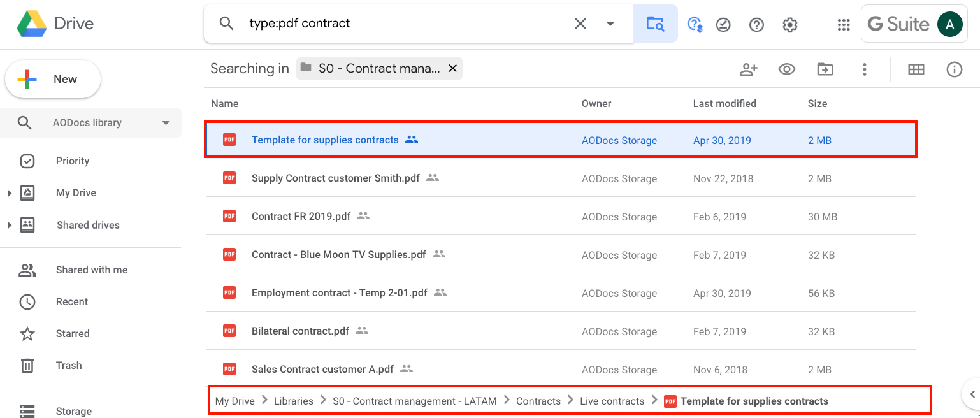Open Libraries in the breadcrumb path

pyautogui.click(x=293, y=401)
